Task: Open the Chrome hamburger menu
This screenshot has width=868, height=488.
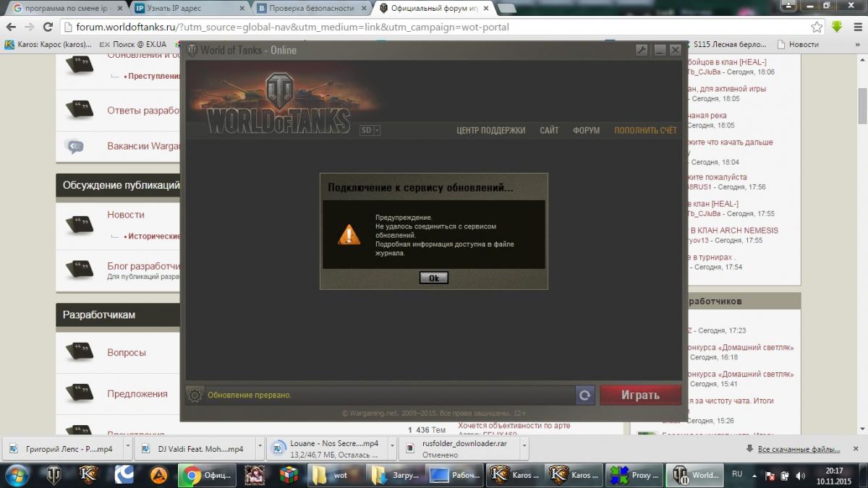Action: coord(856,27)
